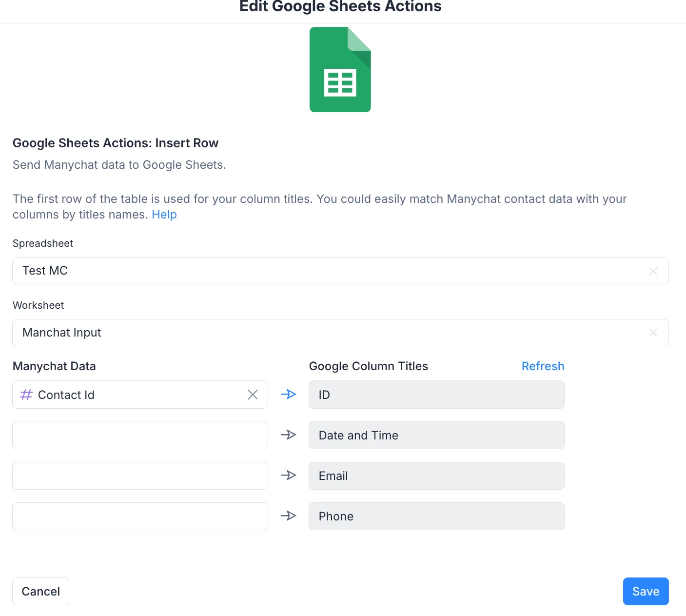
Task: Click the ID column title field
Action: [x=436, y=395]
